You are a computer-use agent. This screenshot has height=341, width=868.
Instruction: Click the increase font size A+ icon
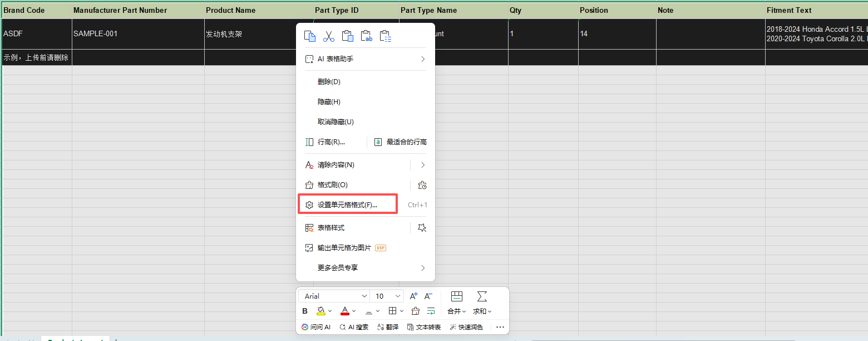pyautogui.click(x=413, y=296)
